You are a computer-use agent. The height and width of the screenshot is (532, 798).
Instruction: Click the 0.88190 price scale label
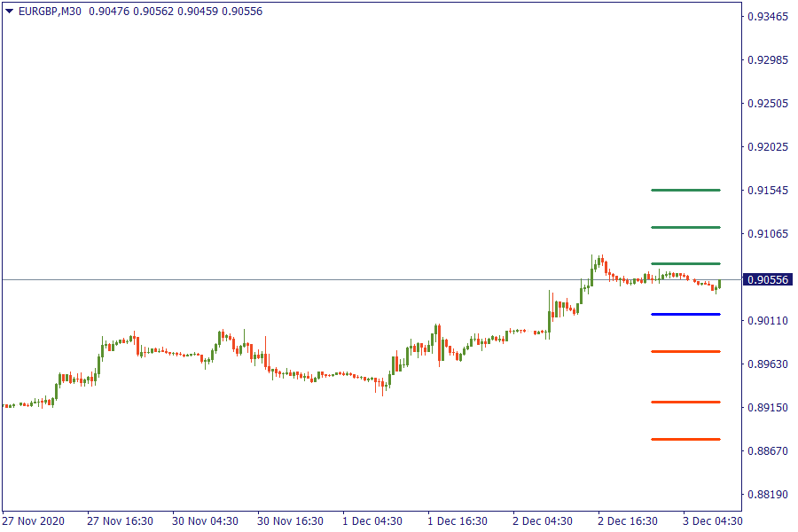[x=768, y=494]
